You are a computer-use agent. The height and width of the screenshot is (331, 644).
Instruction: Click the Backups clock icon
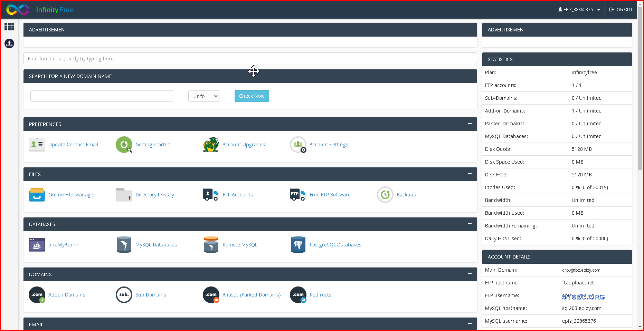pyautogui.click(x=385, y=195)
